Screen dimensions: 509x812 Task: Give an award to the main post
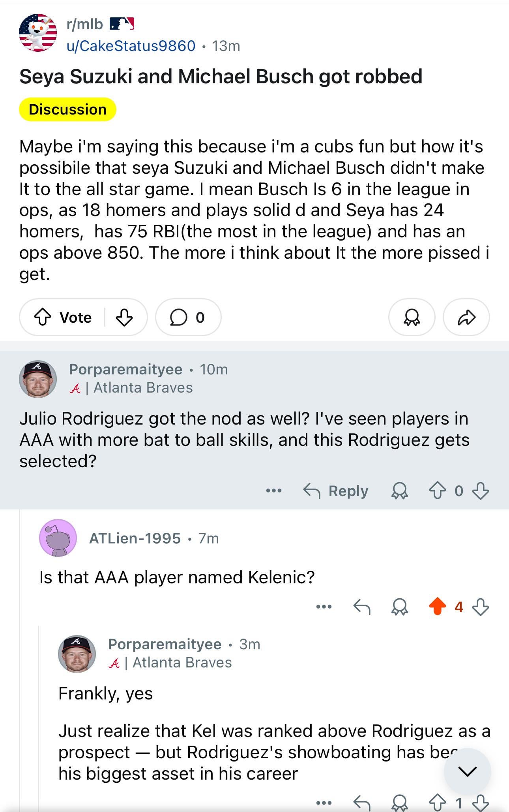[x=412, y=317]
